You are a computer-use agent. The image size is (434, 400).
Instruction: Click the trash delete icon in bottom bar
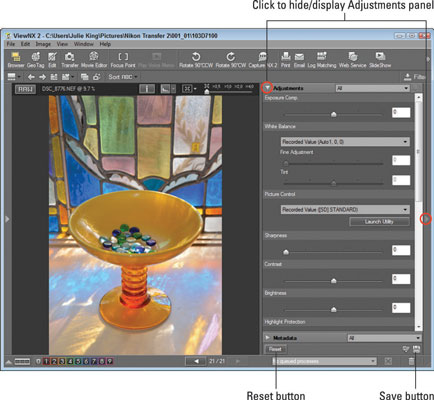click(x=411, y=361)
